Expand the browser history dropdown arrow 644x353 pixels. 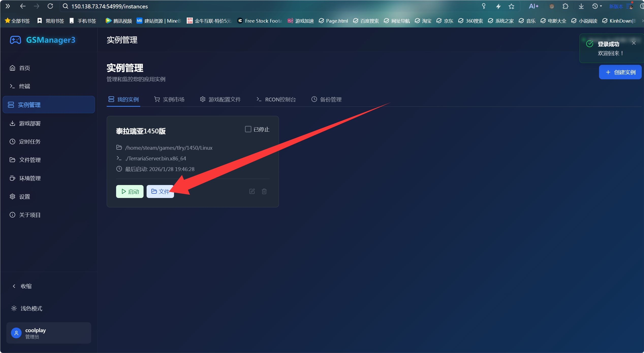pyautogui.click(x=601, y=6)
